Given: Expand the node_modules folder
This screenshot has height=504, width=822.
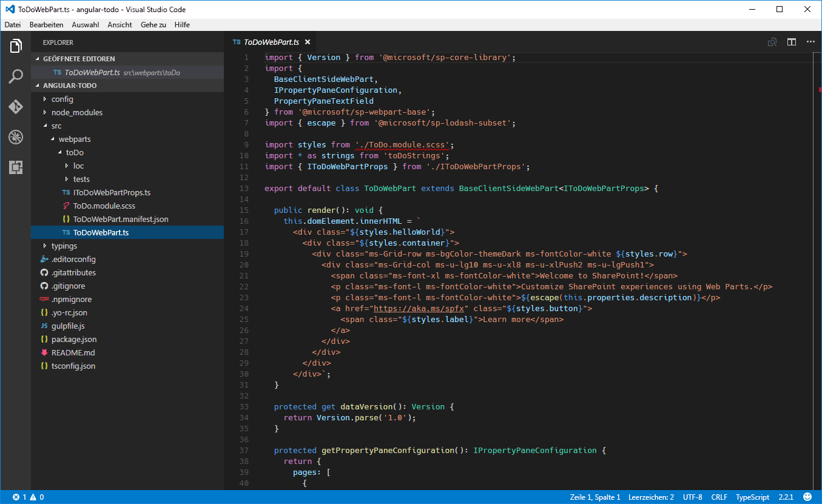Looking at the screenshot, I should tap(76, 112).
